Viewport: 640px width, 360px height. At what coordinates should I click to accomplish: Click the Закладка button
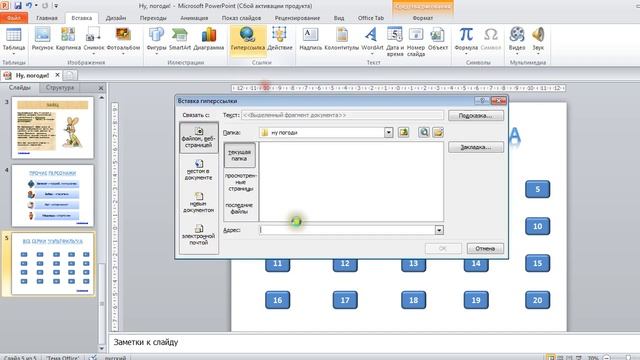pyautogui.click(x=476, y=147)
